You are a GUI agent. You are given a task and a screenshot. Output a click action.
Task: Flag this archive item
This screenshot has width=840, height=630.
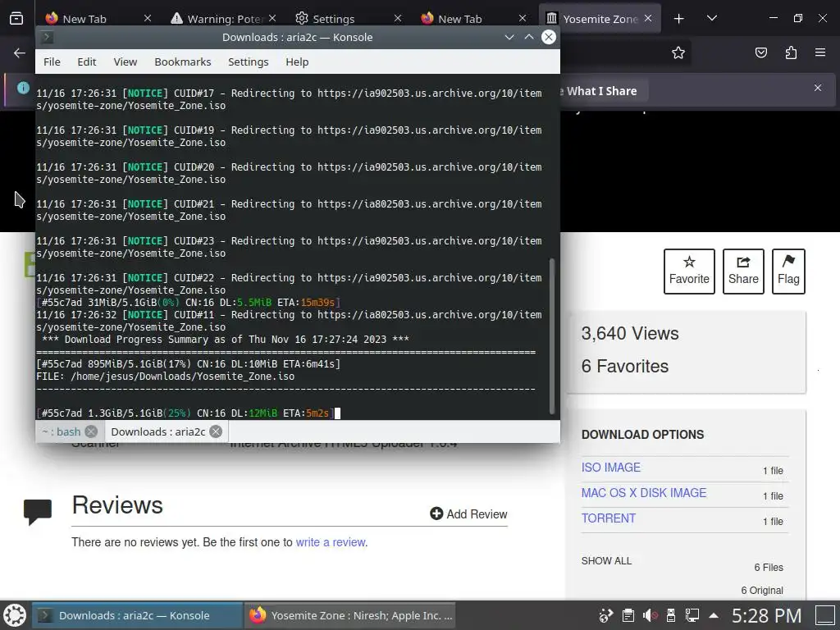[788, 271]
